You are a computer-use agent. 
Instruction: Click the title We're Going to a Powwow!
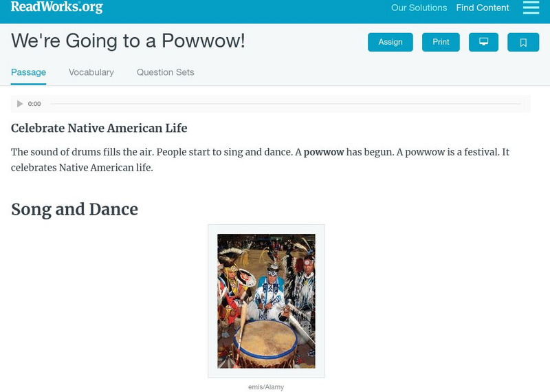coord(128,41)
